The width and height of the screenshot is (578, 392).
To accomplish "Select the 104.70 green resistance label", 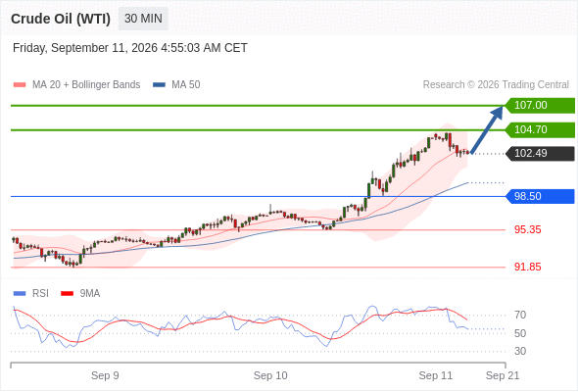I will coord(540,129).
